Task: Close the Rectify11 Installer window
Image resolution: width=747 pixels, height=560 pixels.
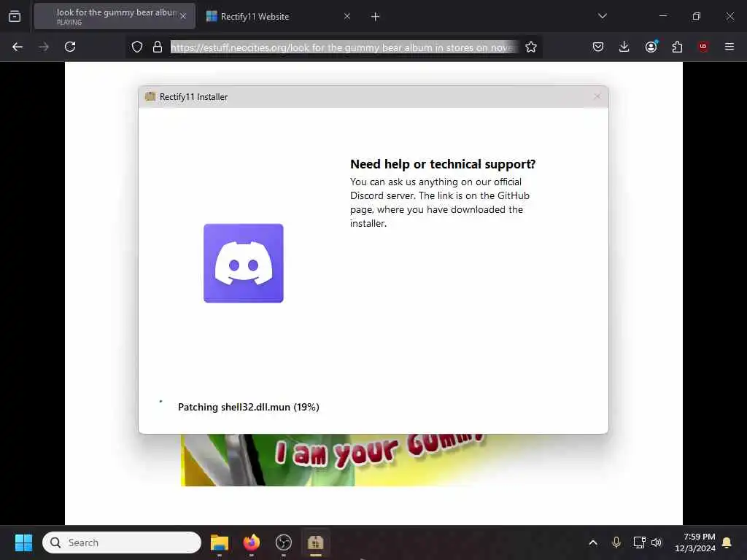Action: click(x=597, y=97)
